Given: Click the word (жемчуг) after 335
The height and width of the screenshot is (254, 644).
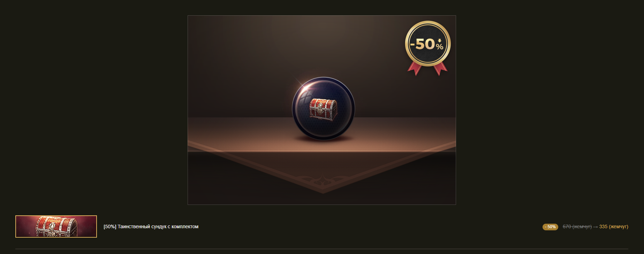Looking at the screenshot, I should [619, 226].
